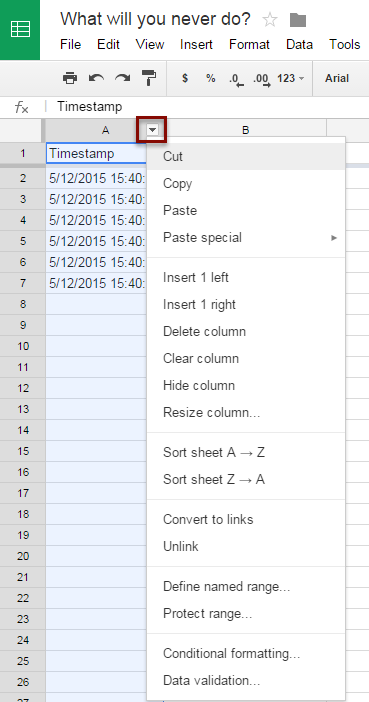Open the move-to-folder icon beside the title

click(x=298, y=20)
